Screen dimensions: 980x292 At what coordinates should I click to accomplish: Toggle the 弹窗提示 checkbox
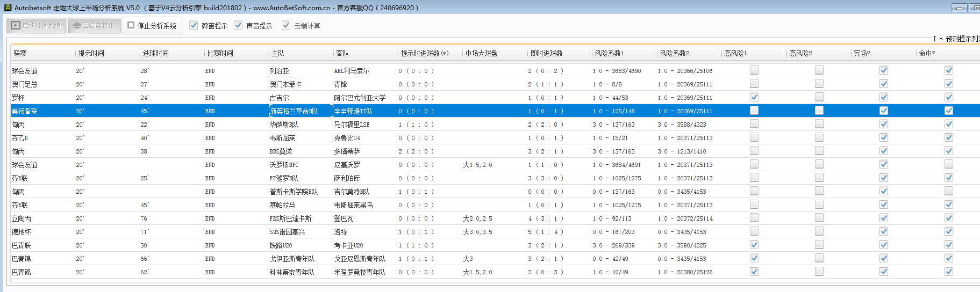tap(194, 25)
